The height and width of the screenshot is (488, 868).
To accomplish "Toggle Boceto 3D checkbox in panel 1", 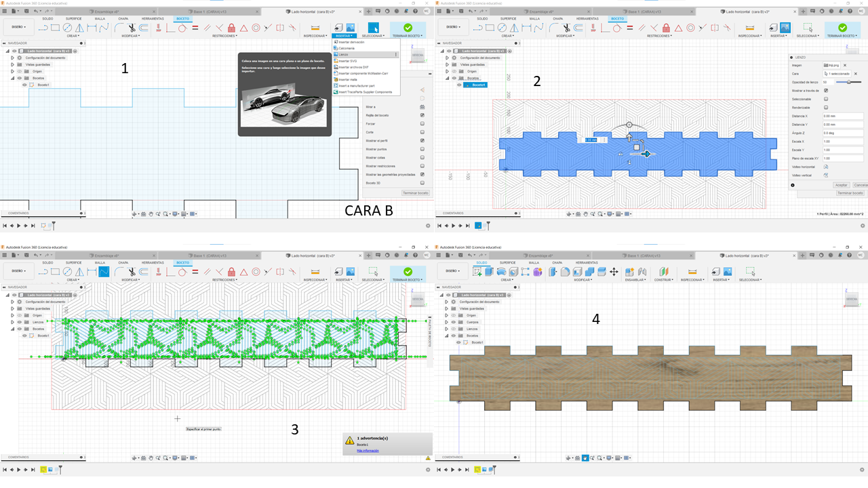I will point(422,183).
